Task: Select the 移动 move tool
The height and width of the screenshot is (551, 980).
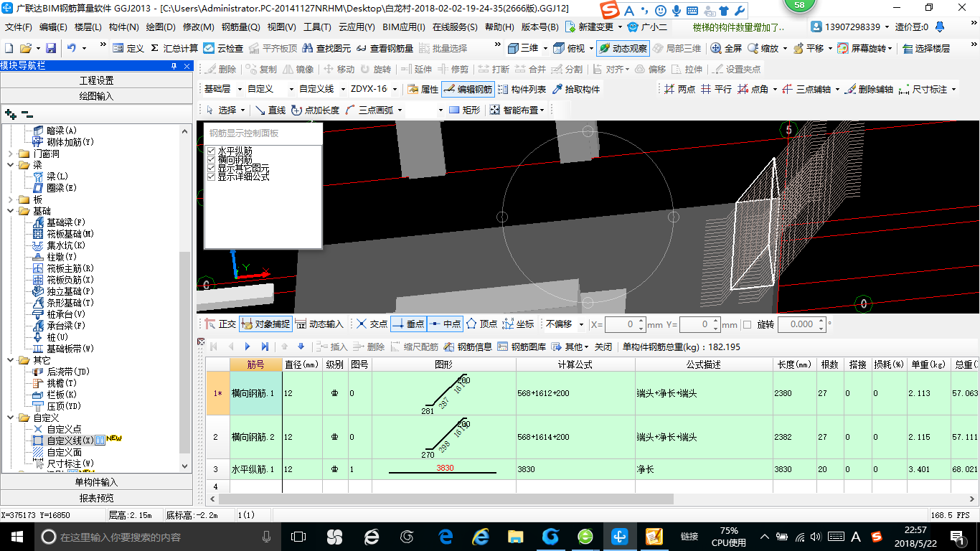Action: pyautogui.click(x=339, y=69)
